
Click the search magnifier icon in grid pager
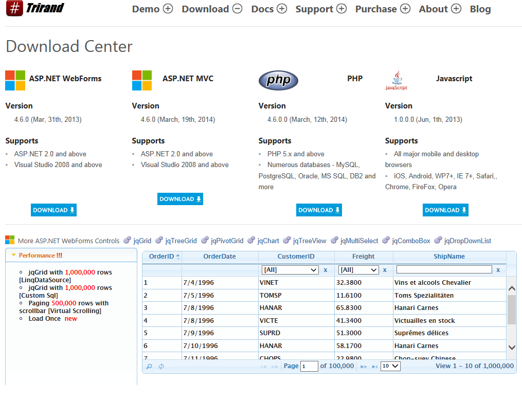[149, 366]
